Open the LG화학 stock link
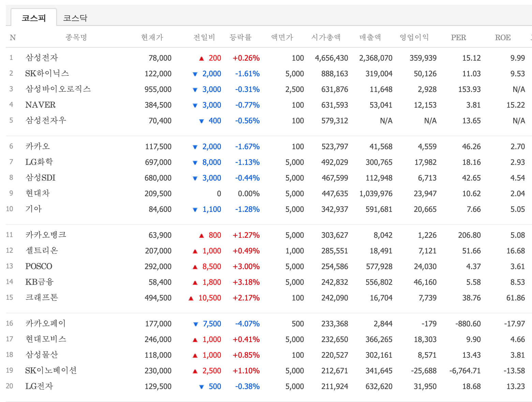Image resolution: width=532 pixels, height=402 pixels. pyautogui.click(x=39, y=162)
